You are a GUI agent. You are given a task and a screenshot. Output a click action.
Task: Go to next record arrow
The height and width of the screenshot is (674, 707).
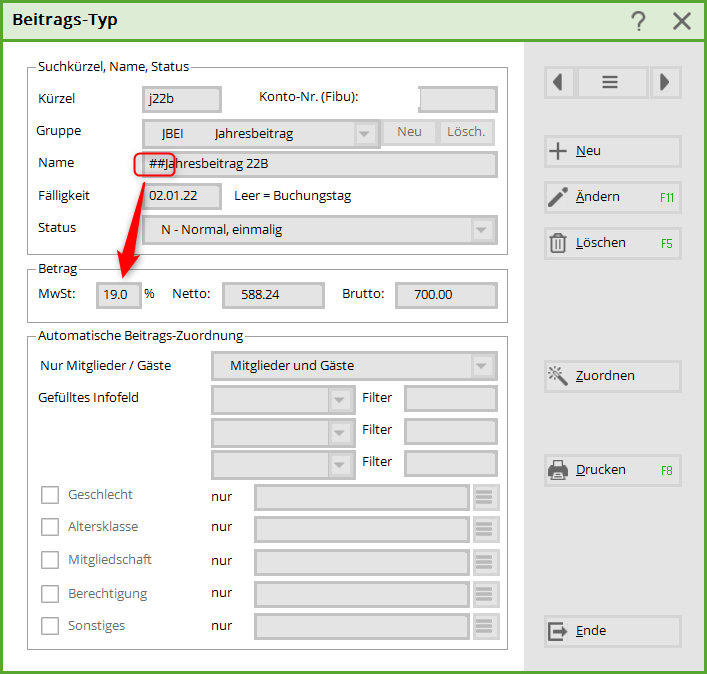click(x=666, y=83)
